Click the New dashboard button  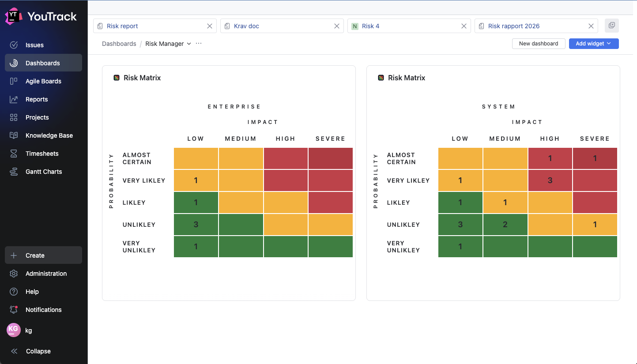[x=538, y=44]
